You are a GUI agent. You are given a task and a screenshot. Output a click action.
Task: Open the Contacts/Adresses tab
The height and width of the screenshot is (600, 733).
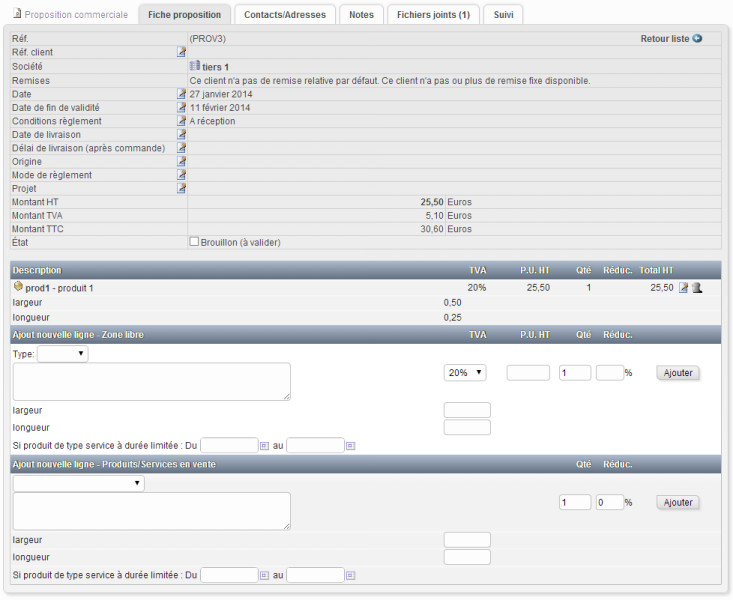pyautogui.click(x=285, y=14)
